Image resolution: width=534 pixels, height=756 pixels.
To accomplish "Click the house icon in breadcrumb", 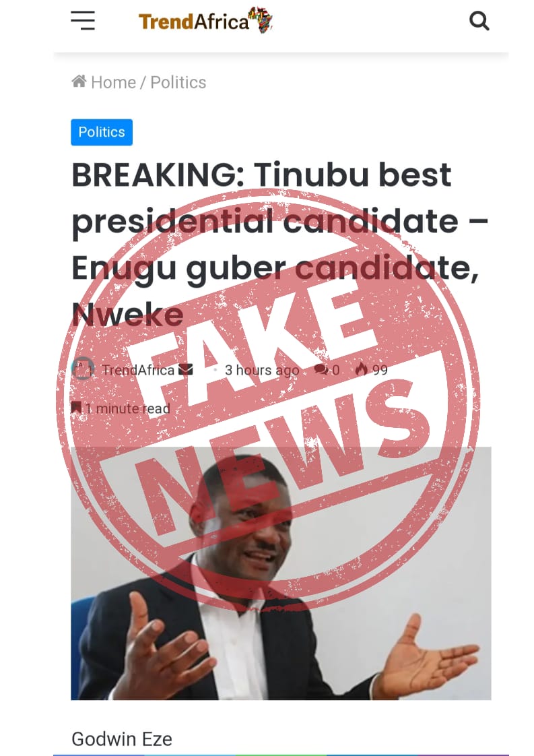I will (x=79, y=81).
